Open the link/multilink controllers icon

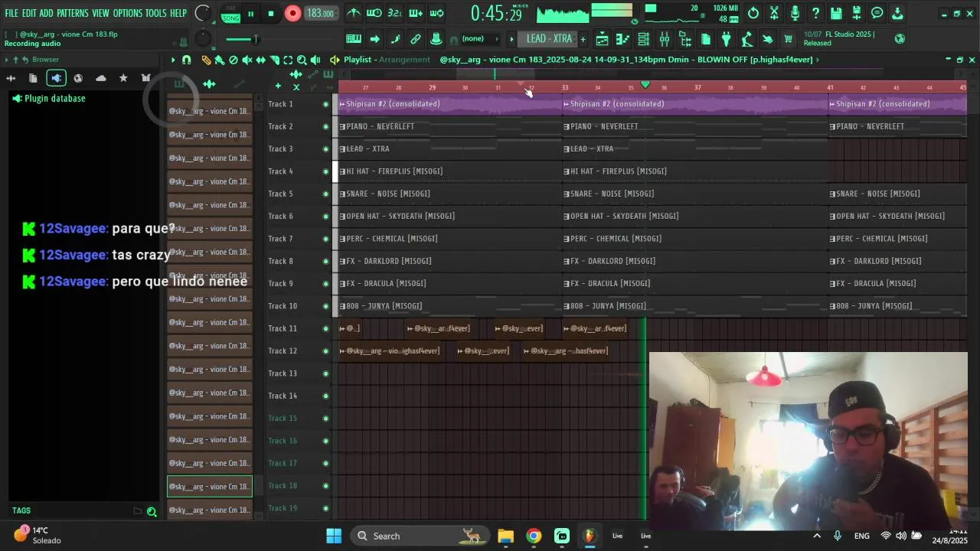[416, 39]
